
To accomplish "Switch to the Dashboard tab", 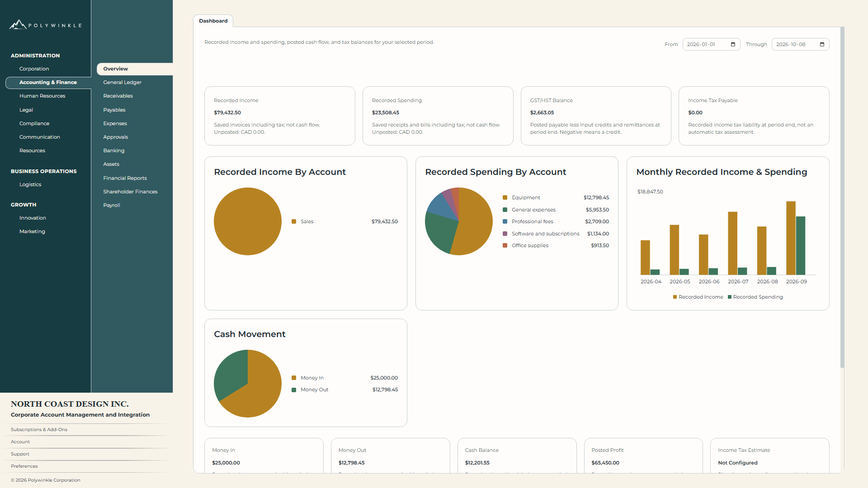I will [213, 21].
